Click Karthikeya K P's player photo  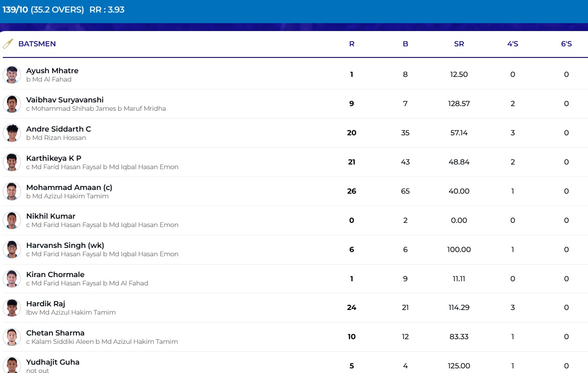[12, 162]
